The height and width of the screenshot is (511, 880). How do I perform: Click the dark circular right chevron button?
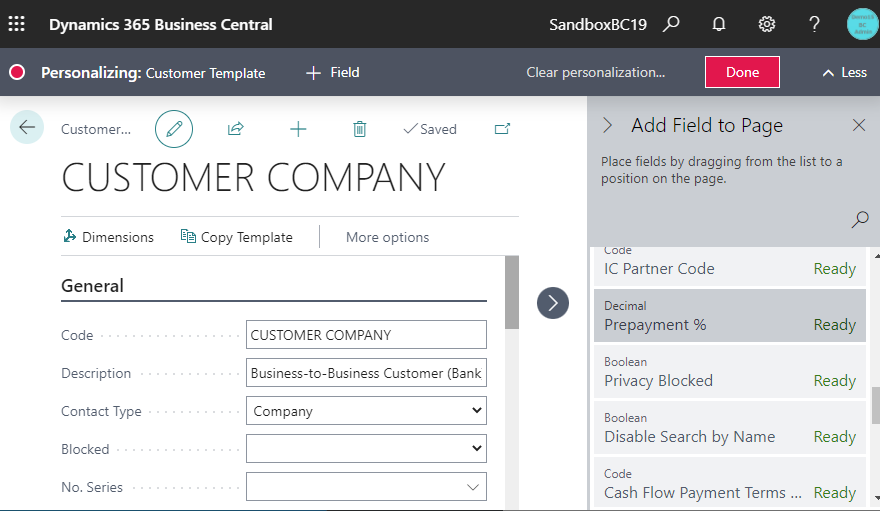click(x=553, y=303)
